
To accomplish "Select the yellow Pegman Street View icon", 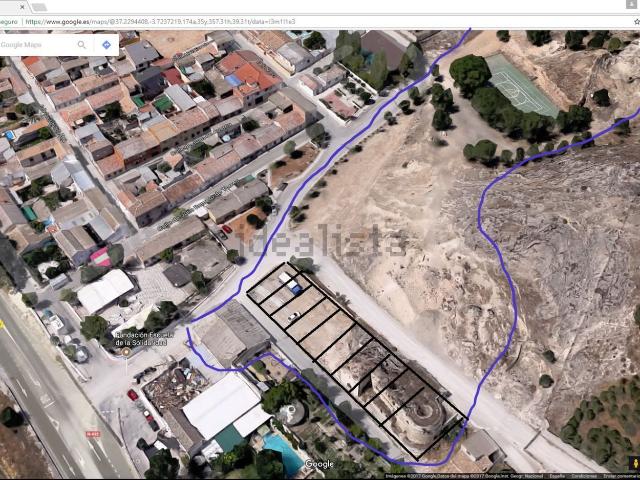I will coord(632,462).
